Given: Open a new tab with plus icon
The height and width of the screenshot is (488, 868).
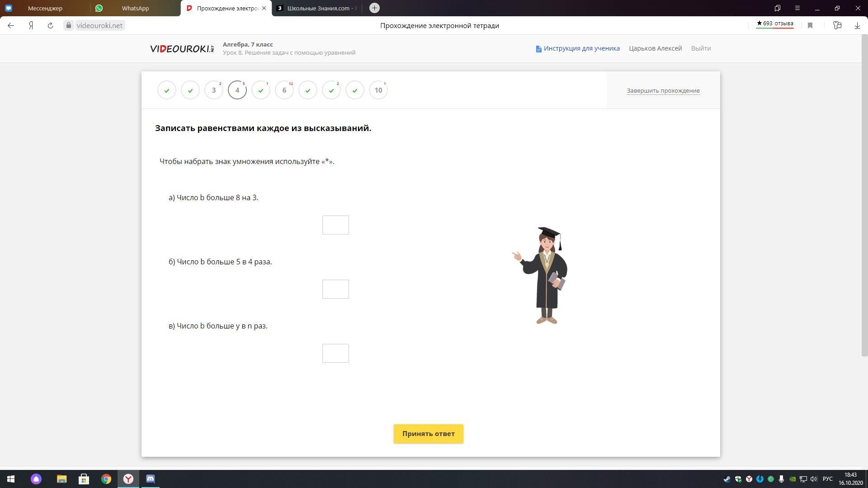Looking at the screenshot, I should 374,8.
